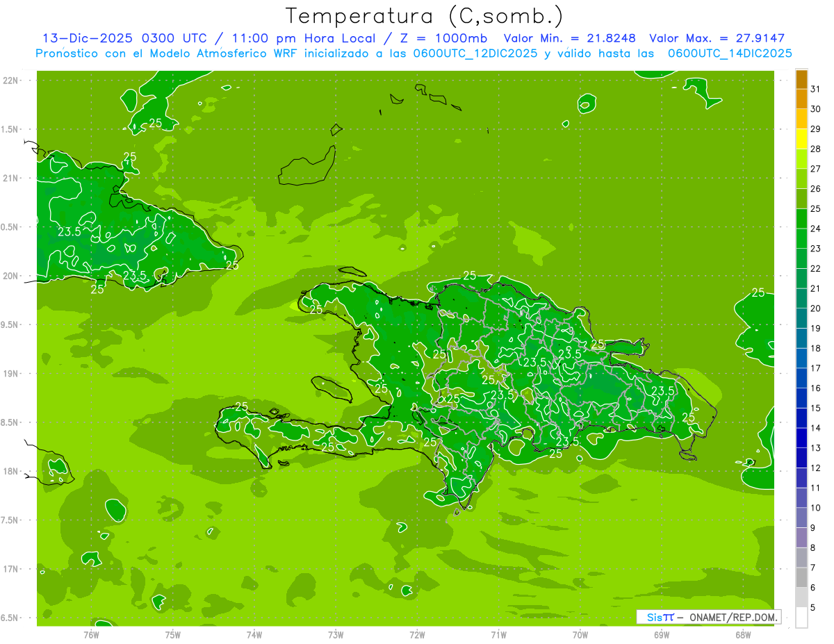
Task: Click the '68W' longitude axis label
Action: coord(743,635)
